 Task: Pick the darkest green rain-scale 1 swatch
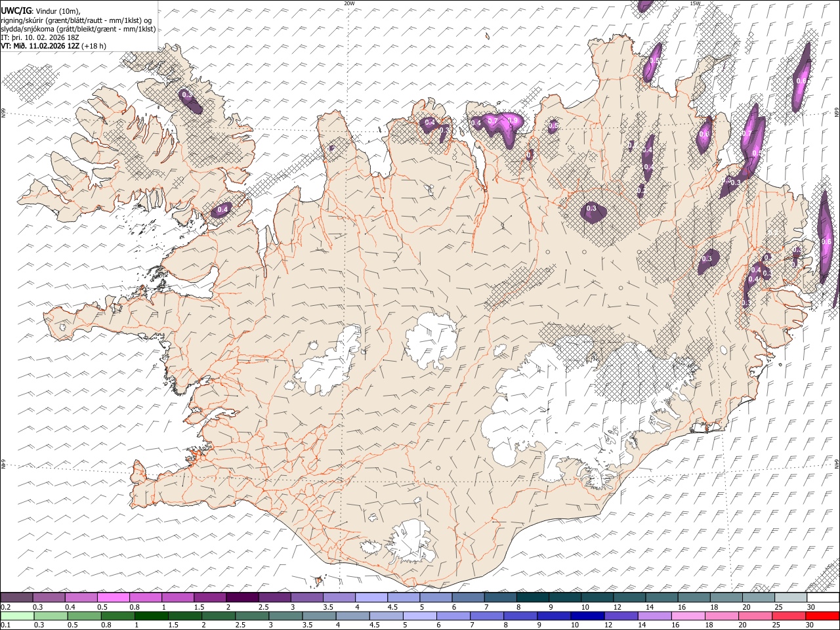click(x=151, y=616)
